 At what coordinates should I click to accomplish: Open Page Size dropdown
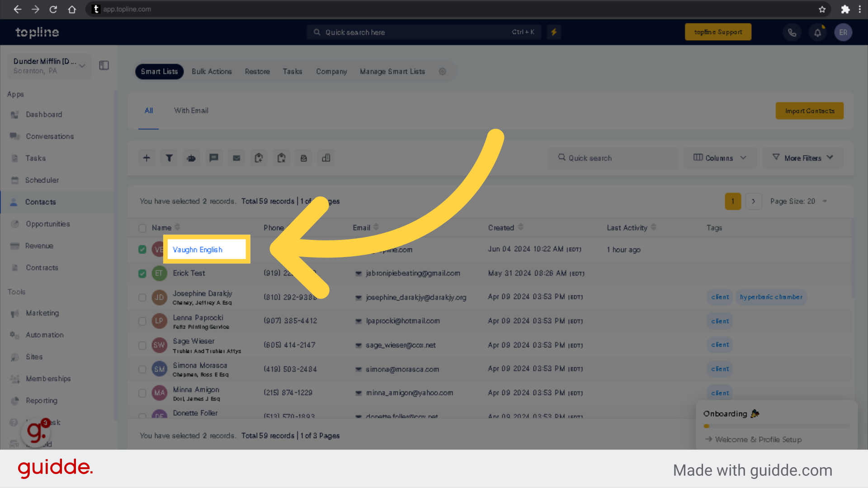click(x=798, y=202)
